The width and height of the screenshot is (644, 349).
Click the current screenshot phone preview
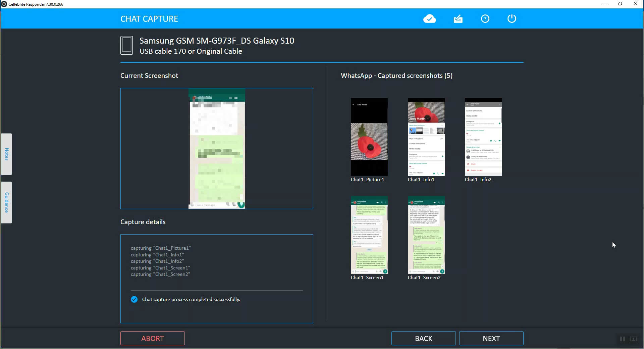click(x=217, y=148)
